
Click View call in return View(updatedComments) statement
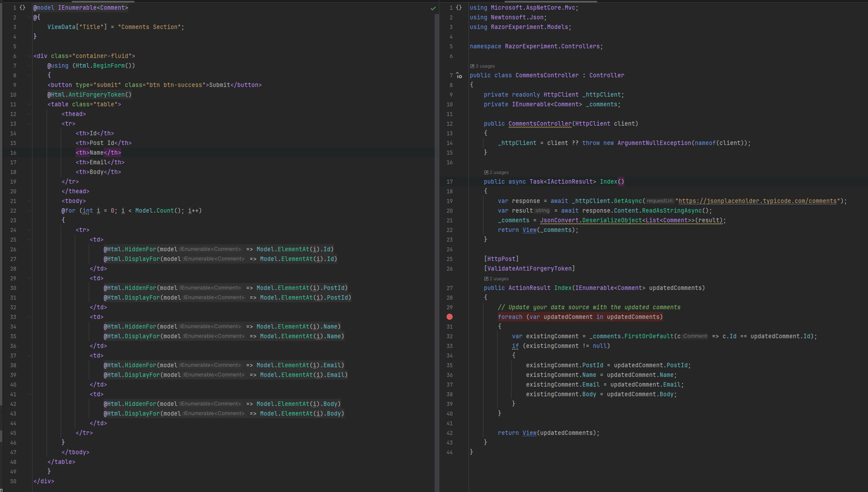529,433
